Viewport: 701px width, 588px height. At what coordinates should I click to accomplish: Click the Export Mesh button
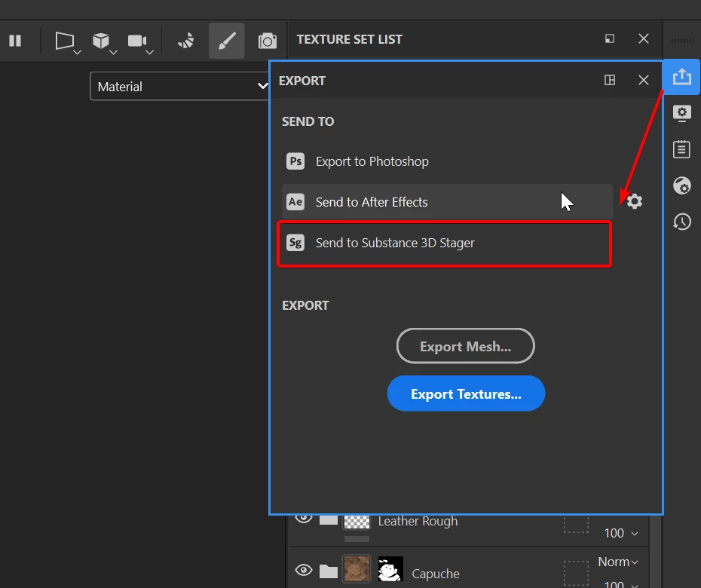[x=465, y=346]
